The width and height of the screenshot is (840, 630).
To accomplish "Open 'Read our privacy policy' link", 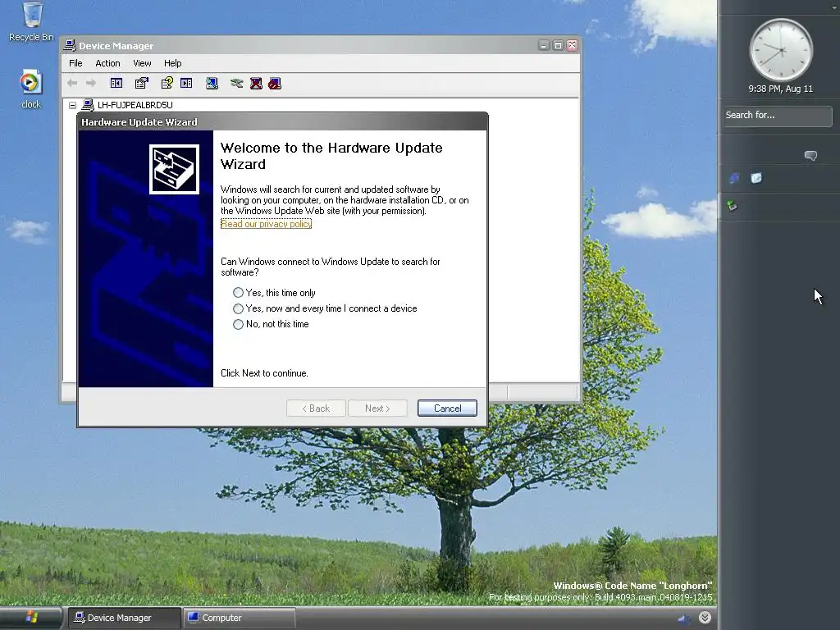I will pyautogui.click(x=267, y=224).
